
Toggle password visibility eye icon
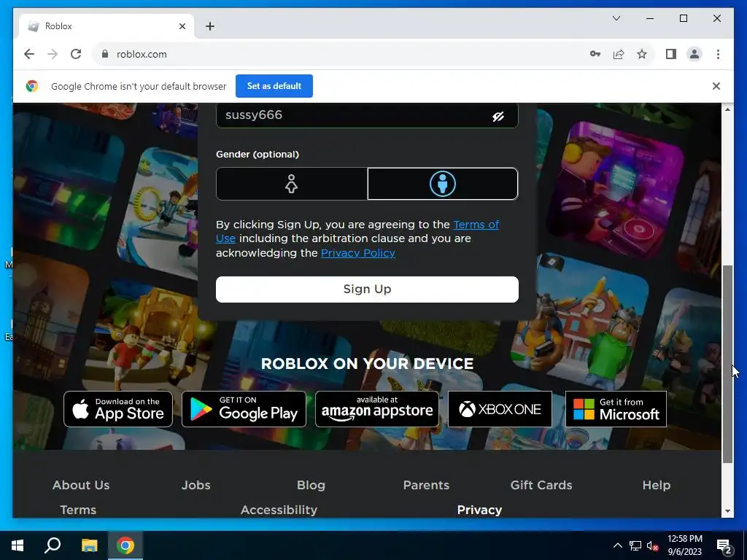pyautogui.click(x=498, y=116)
